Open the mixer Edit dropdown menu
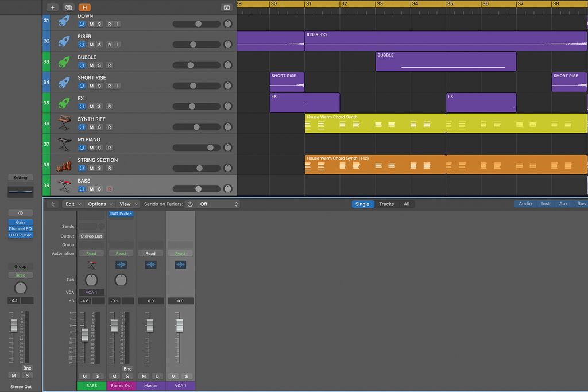Image resolution: width=588 pixels, height=392 pixels. click(73, 204)
